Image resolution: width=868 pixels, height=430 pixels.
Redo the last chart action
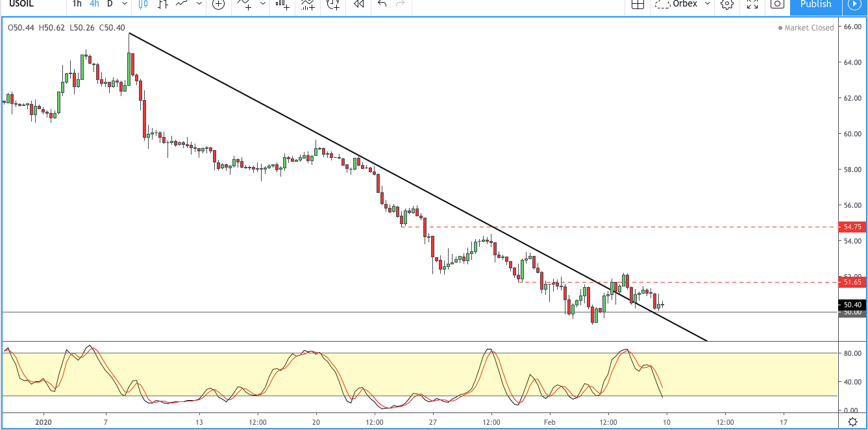[401, 4]
